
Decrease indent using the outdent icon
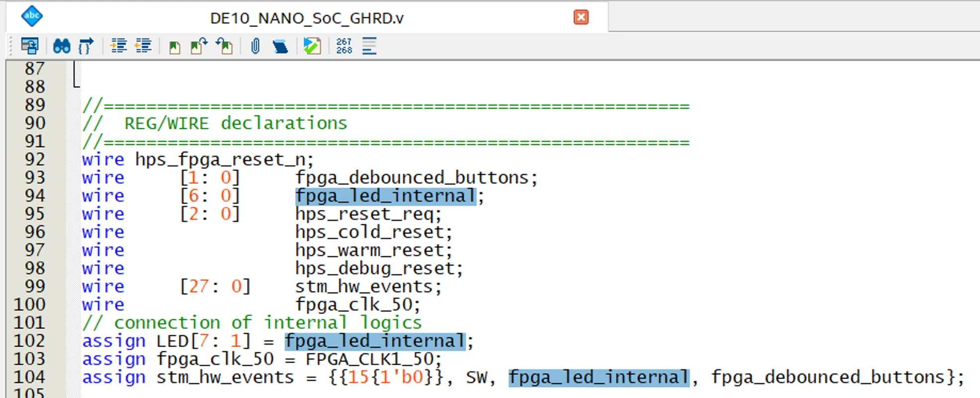(x=143, y=46)
